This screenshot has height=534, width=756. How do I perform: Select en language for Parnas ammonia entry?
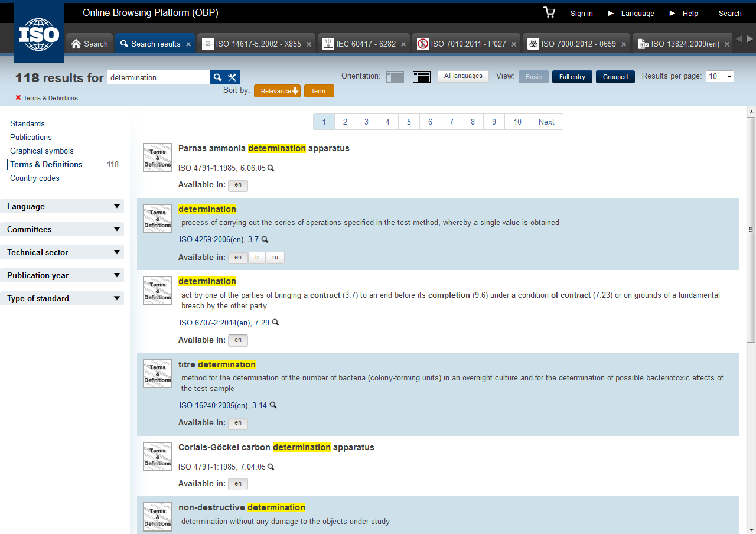pos(238,185)
